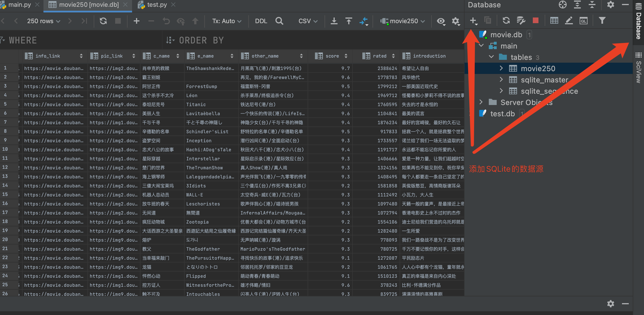Viewport: 644px width, 315px height.
Task: Add a new row with plus icon
Action: [x=137, y=21]
